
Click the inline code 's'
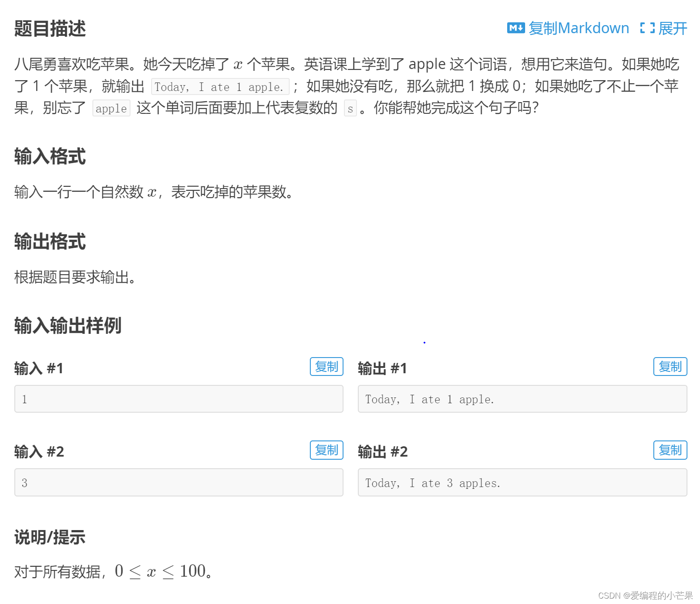350,108
